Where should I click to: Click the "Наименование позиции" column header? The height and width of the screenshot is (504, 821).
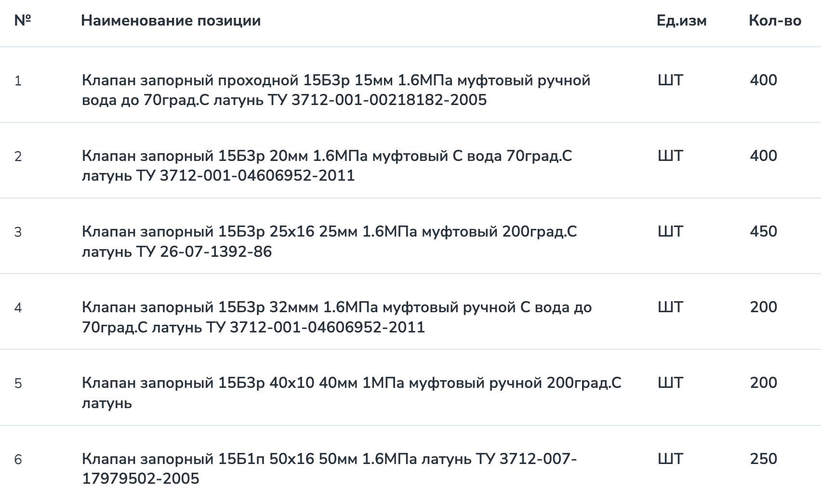[x=171, y=21]
